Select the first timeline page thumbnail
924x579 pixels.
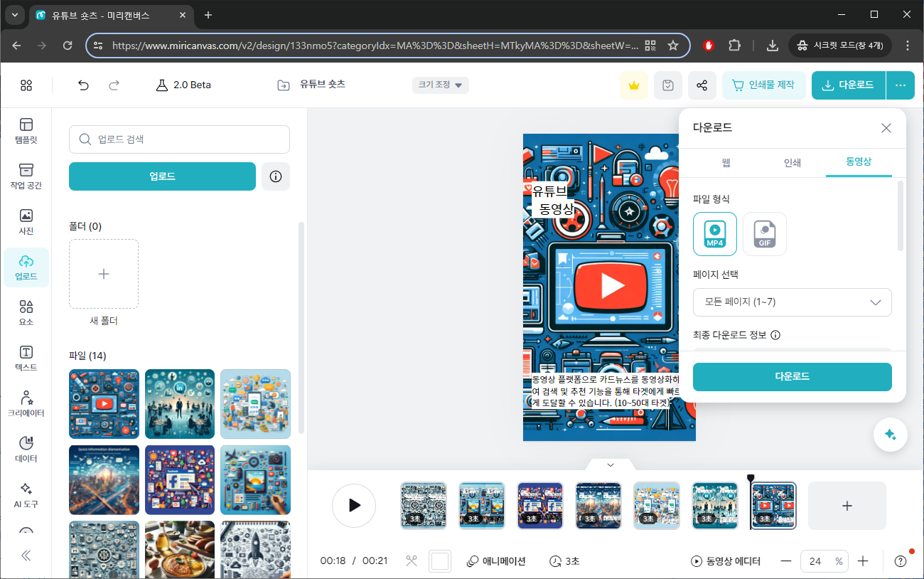pos(424,506)
